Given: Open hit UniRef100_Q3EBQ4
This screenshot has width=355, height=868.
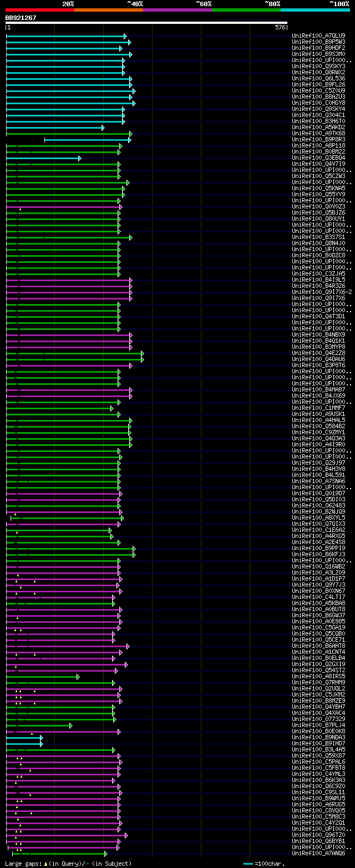Looking at the screenshot, I should point(318,158).
